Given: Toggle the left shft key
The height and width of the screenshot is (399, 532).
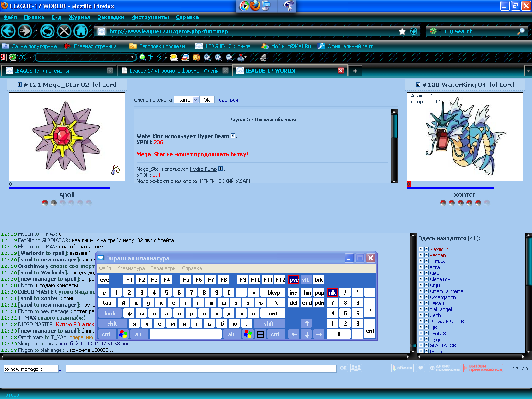Looking at the screenshot, I should [x=112, y=324].
